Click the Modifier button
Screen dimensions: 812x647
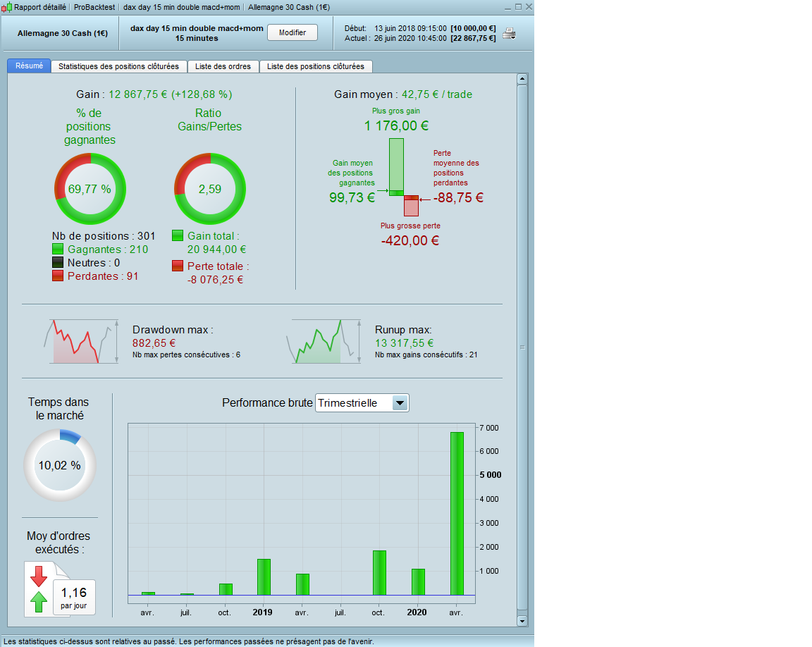[293, 32]
